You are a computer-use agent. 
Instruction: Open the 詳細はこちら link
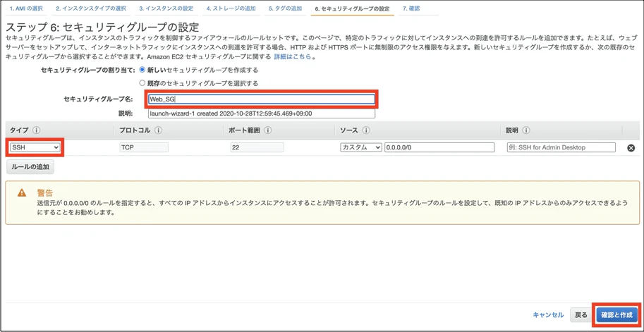[293, 56]
